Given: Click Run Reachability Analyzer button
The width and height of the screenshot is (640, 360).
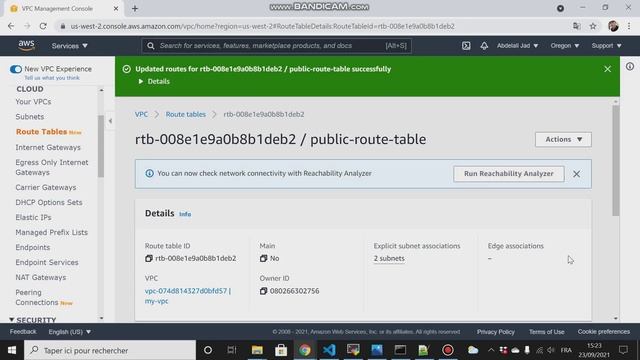Looking at the screenshot, I should [509, 174].
